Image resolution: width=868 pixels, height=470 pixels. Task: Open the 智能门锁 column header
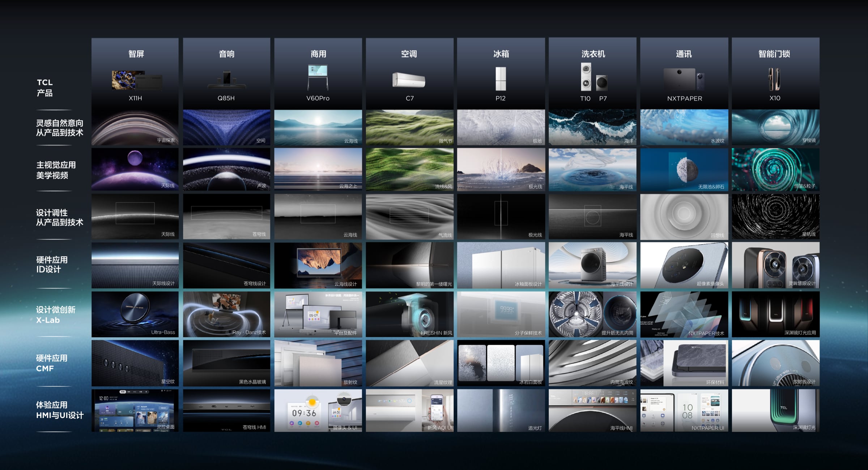click(x=774, y=54)
